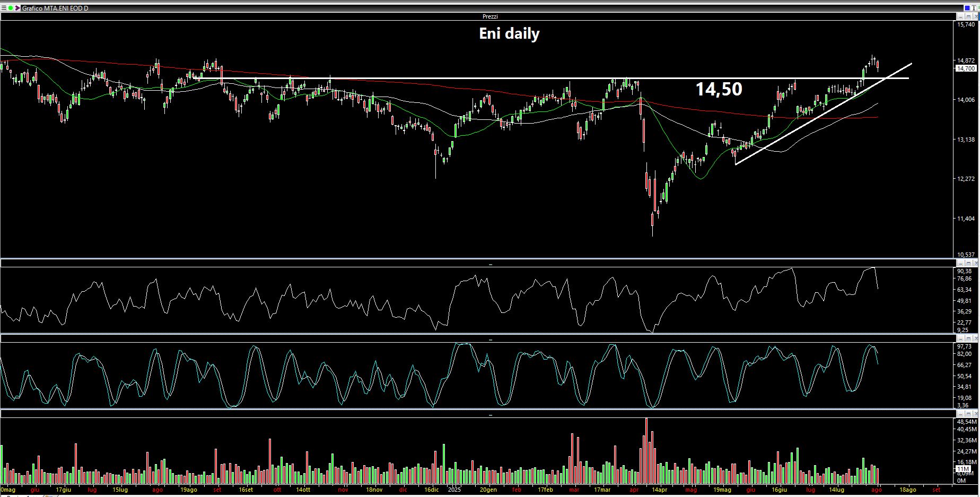Minimize the volume panel
Viewport: 980px width, 497px height.
coord(960,414)
